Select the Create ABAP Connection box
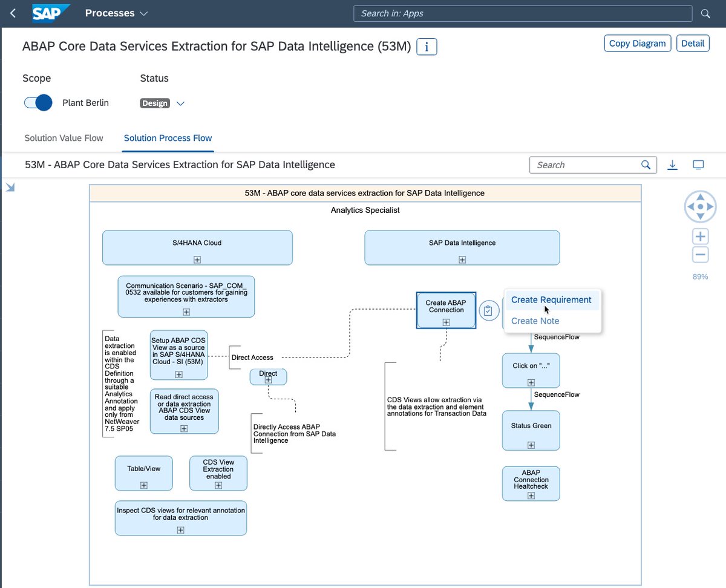The image size is (726, 588). click(446, 310)
